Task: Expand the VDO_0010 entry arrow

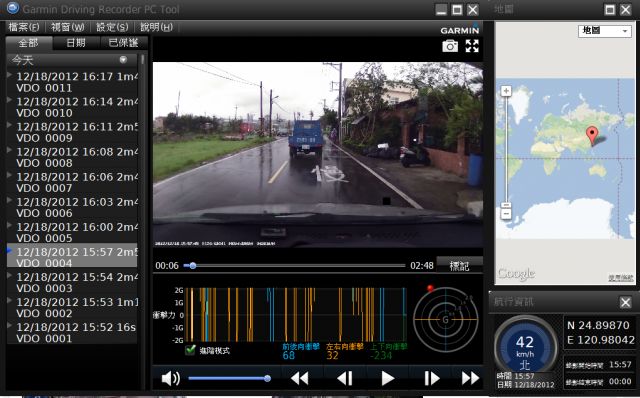Action: 9,99
